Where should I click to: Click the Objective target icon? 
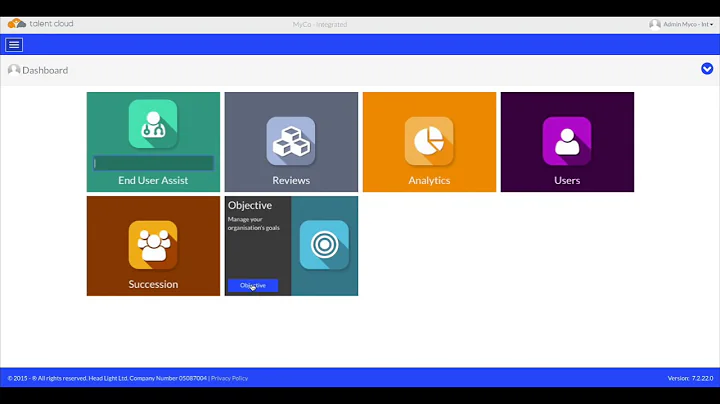coord(324,245)
